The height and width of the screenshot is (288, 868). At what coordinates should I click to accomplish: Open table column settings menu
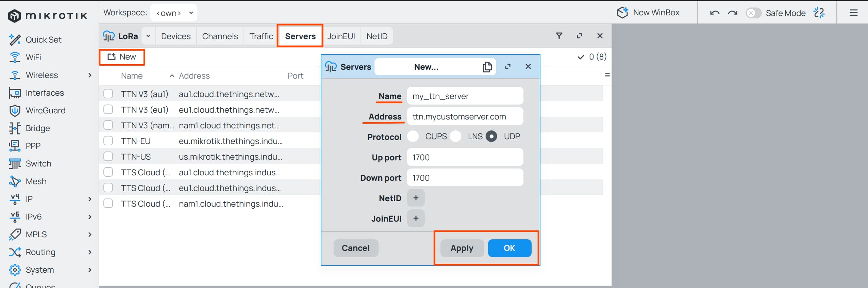(607, 76)
